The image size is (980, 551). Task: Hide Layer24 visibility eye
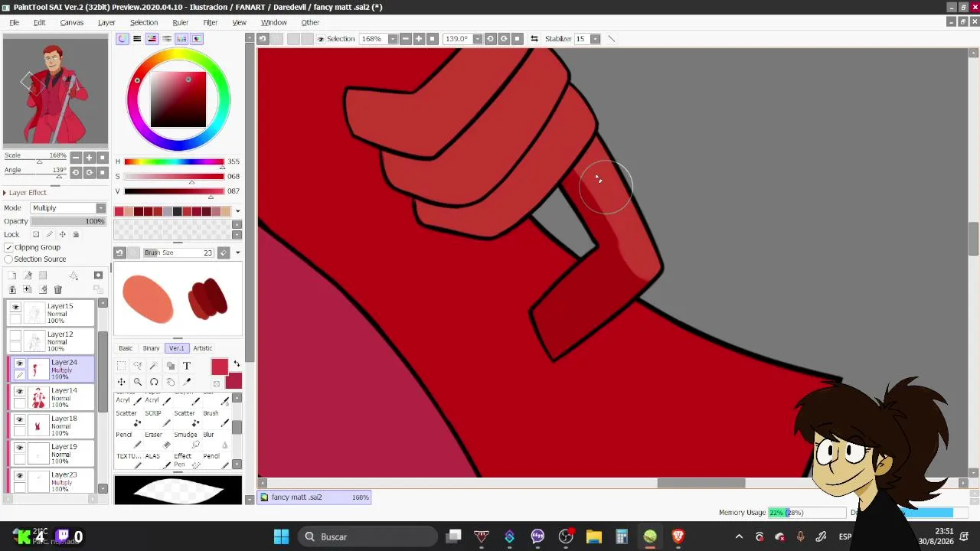pos(20,364)
